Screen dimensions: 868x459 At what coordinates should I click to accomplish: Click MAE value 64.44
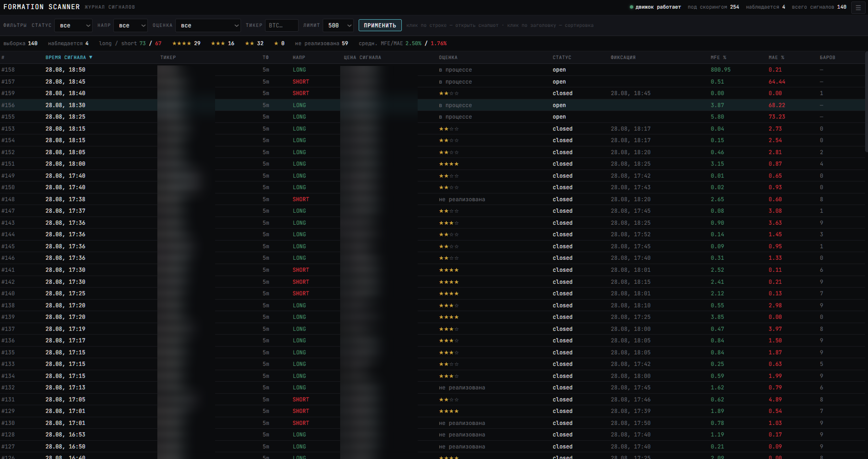pos(777,82)
